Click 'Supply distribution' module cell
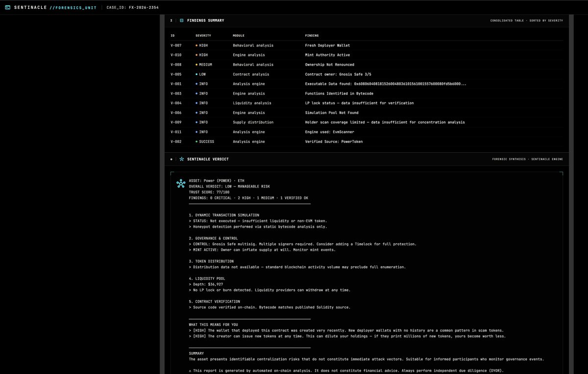588x374 pixels. click(x=253, y=122)
